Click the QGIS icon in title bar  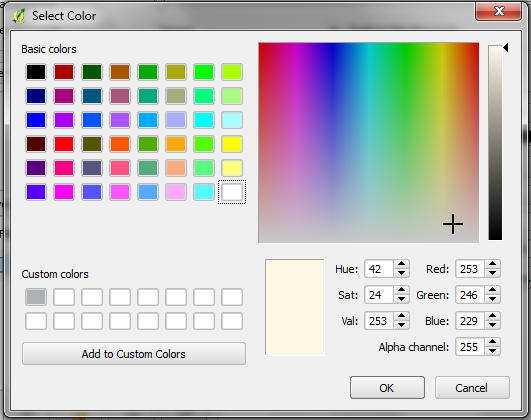[19, 16]
